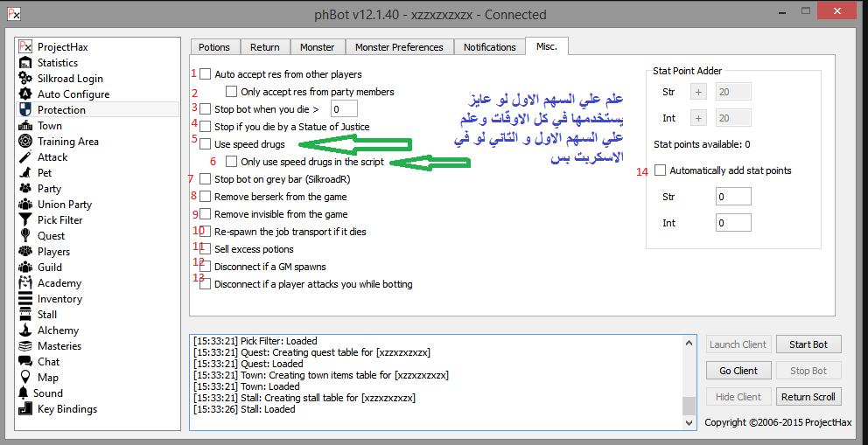The height and width of the screenshot is (445, 868).
Task: Toggle Sell excess potions checkbox
Action: pyautogui.click(x=206, y=249)
